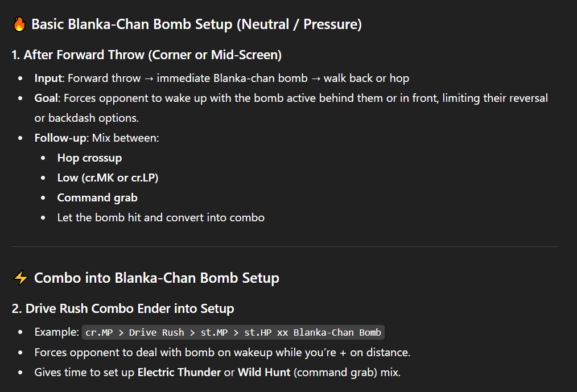
Task: Click the After Forward Throw subheading
Action: tap(146, 55)
